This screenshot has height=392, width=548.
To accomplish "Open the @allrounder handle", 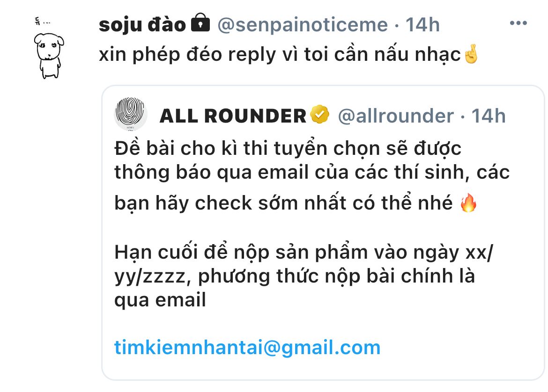I will coord(396,116).
